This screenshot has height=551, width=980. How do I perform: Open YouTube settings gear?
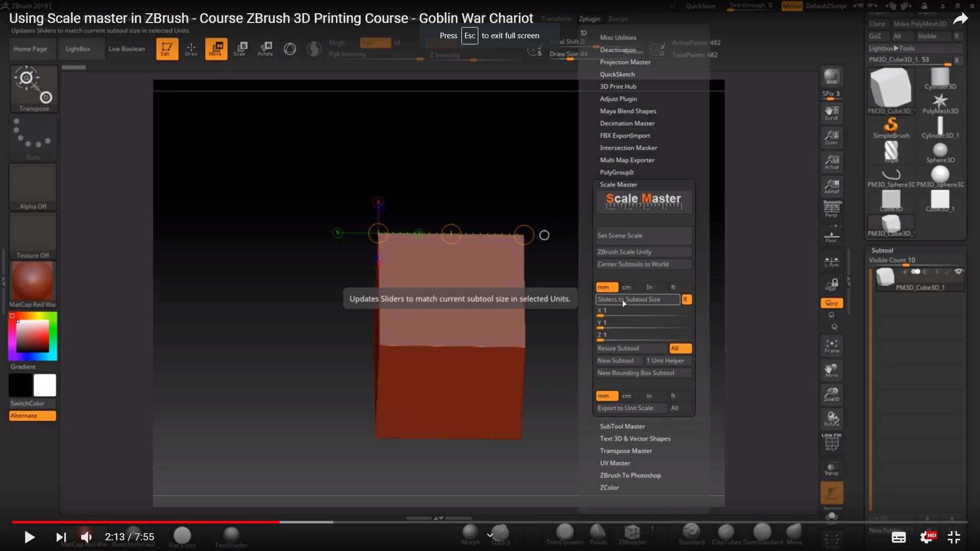click(927, 537)
